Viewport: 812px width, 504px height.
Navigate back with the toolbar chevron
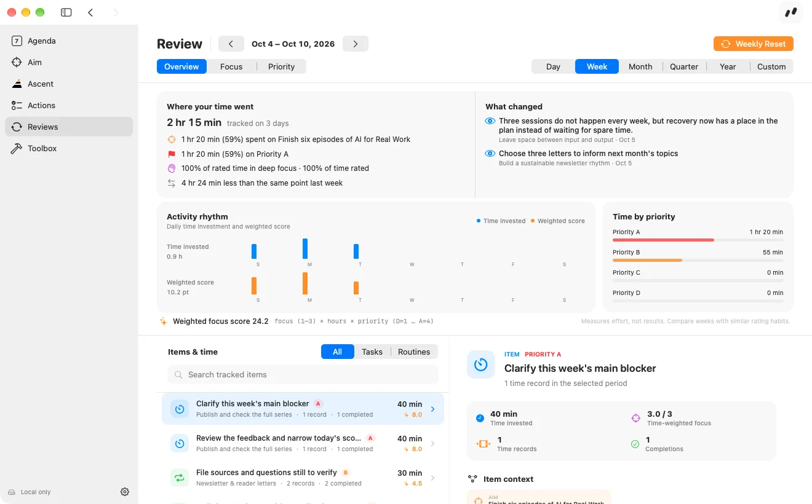(90, 12)
